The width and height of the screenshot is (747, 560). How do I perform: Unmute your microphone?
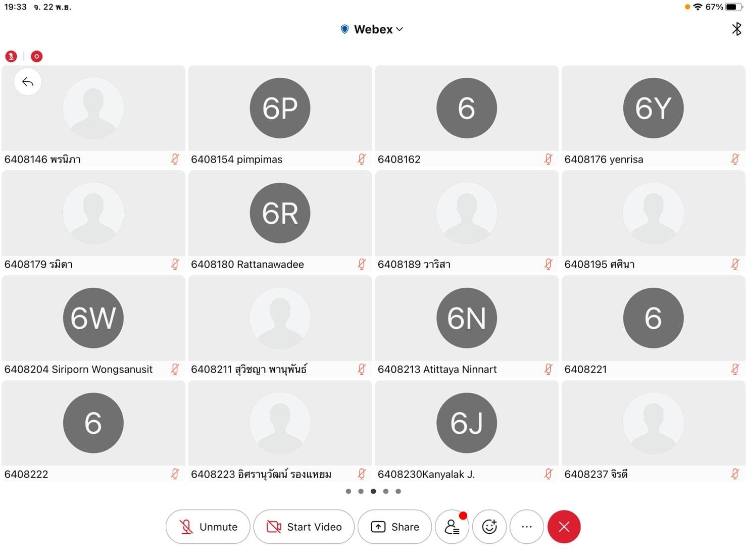(x=208, y=527)
